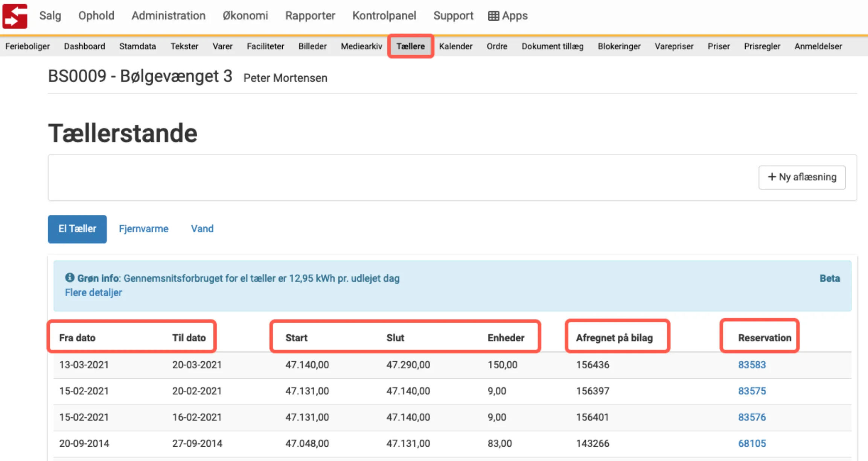Click the Enheder column header
The image size is (868, 461).
pyautogui.click(x=506, y=338)
